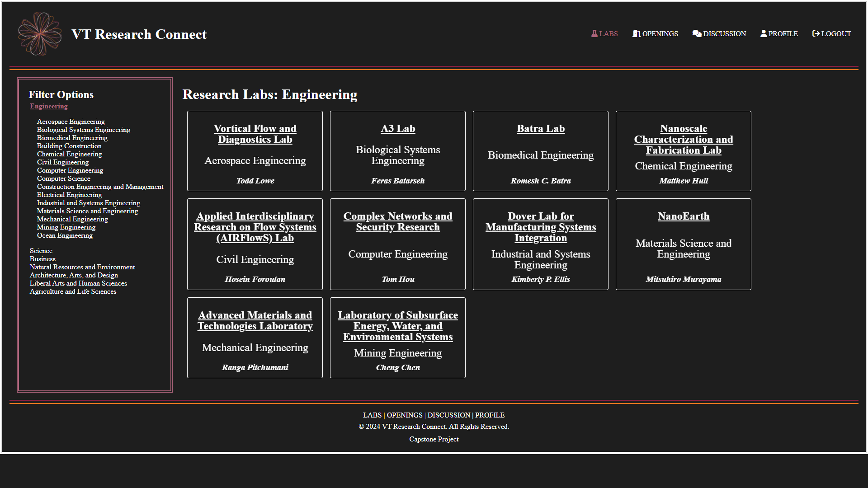Go to DISCUSSION in the footer
This screenshot has width=868, height=488.
pos(449,415)
